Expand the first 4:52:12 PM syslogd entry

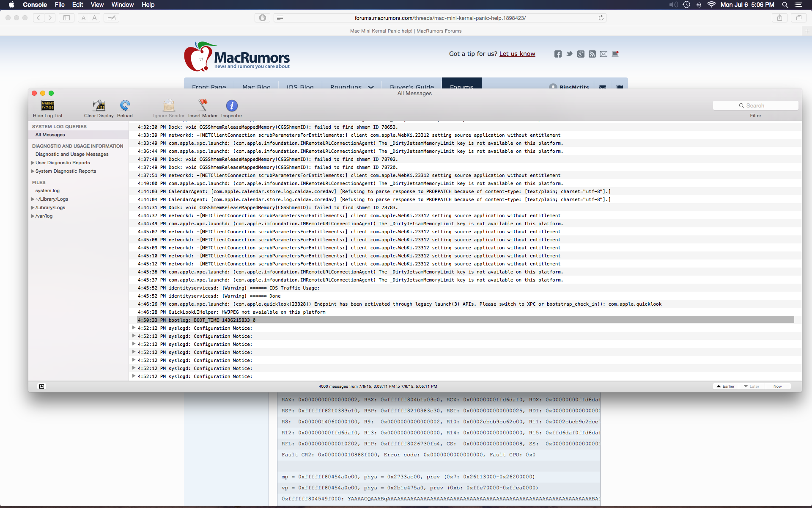[134, 328]
